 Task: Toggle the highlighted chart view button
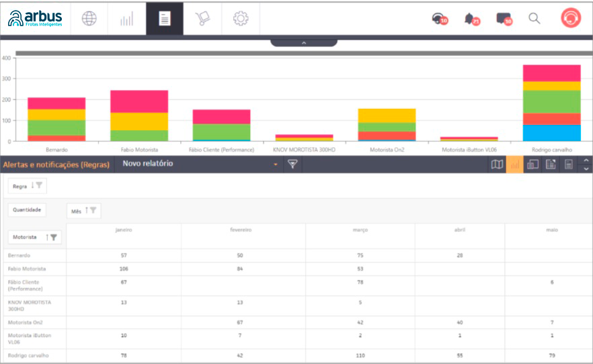coord(514,164)
